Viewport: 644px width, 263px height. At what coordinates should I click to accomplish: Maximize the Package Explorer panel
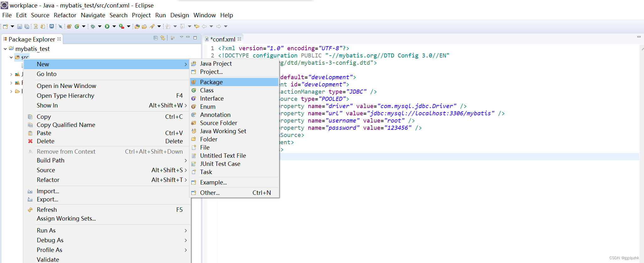coord(195,37)
